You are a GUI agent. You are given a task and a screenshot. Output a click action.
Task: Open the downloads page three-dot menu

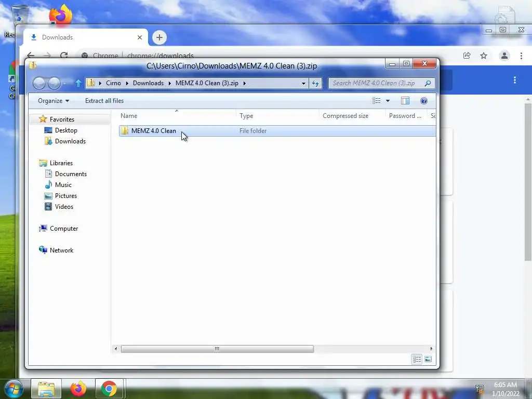click(515, 80)
